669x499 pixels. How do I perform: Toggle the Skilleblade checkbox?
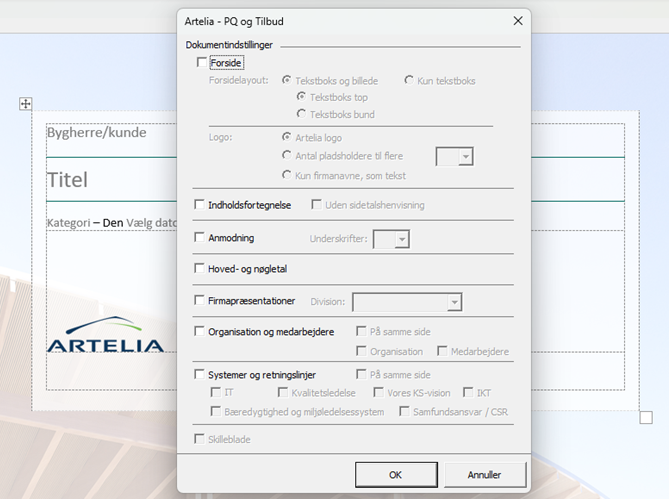[x=199, y=439]
